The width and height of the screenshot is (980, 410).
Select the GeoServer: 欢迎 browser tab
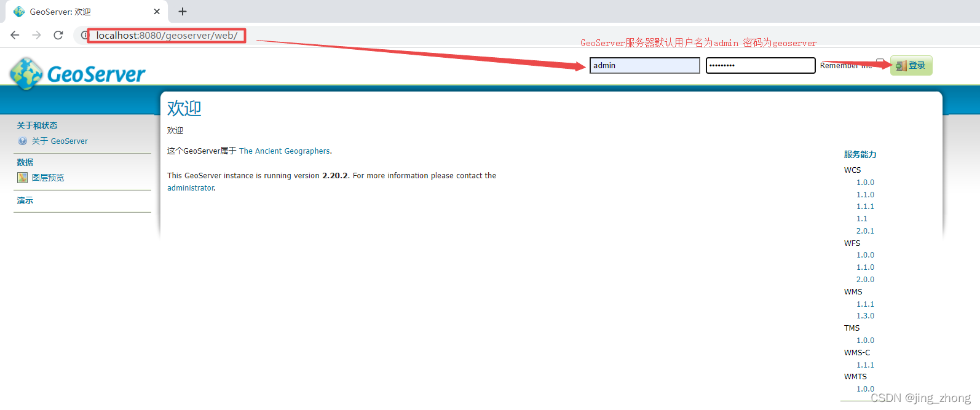point(86,12)
